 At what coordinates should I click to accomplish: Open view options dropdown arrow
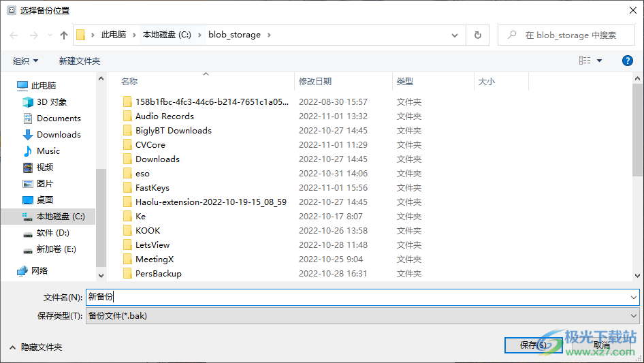click(599, 61)
